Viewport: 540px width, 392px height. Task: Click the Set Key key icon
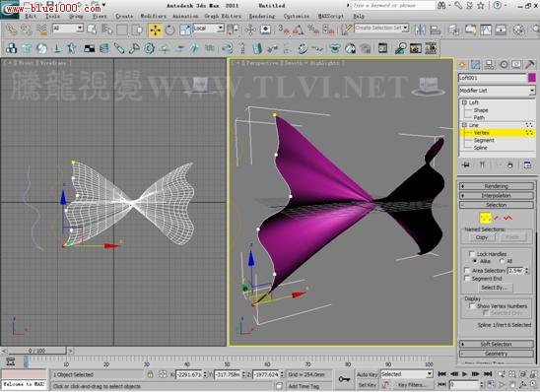344,379
